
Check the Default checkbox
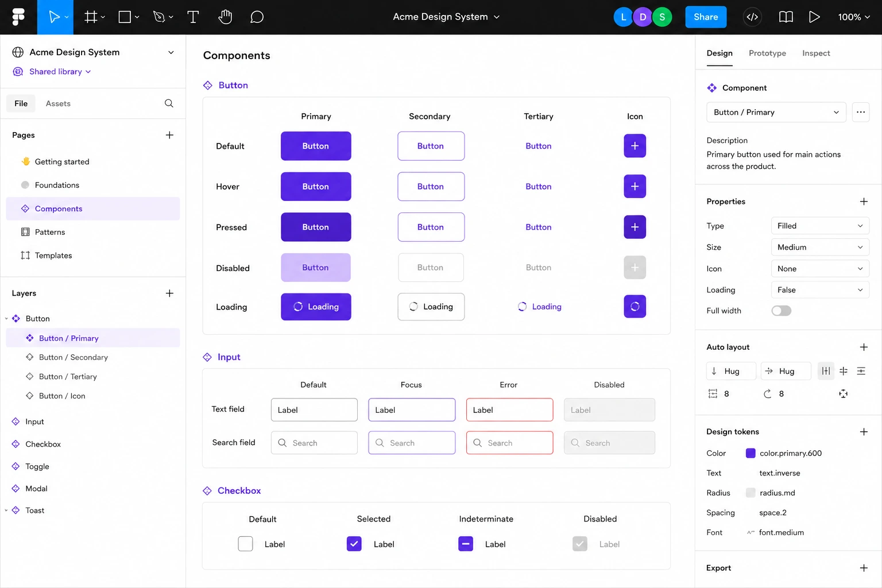[x=245, y=544]
